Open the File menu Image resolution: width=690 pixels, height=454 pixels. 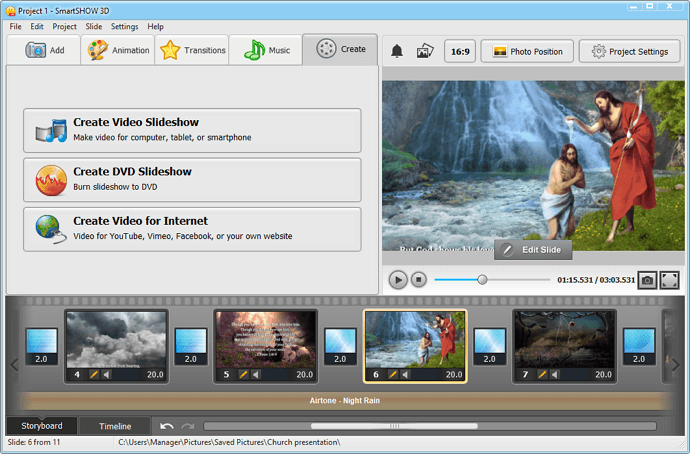coord(15,26)
